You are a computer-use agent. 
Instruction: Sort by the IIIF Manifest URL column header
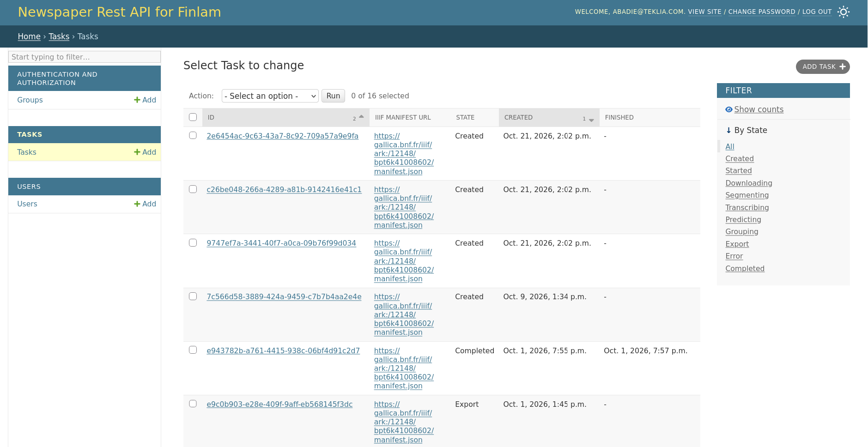(403, 117)
